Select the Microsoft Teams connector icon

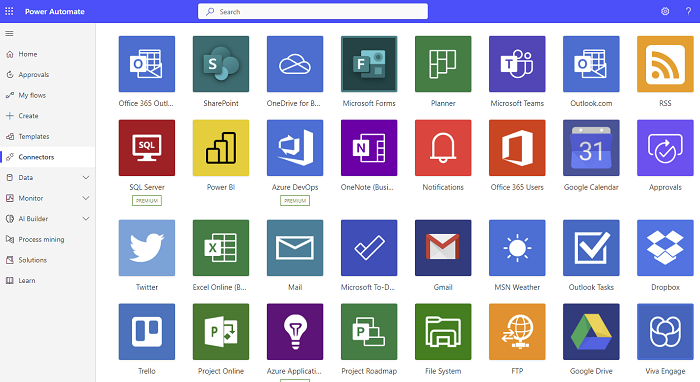tap(517, 64)
